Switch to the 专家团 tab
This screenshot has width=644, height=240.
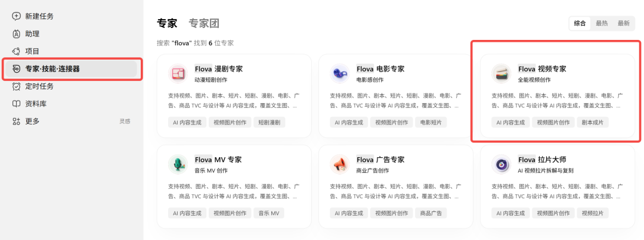tap(204, 23)
